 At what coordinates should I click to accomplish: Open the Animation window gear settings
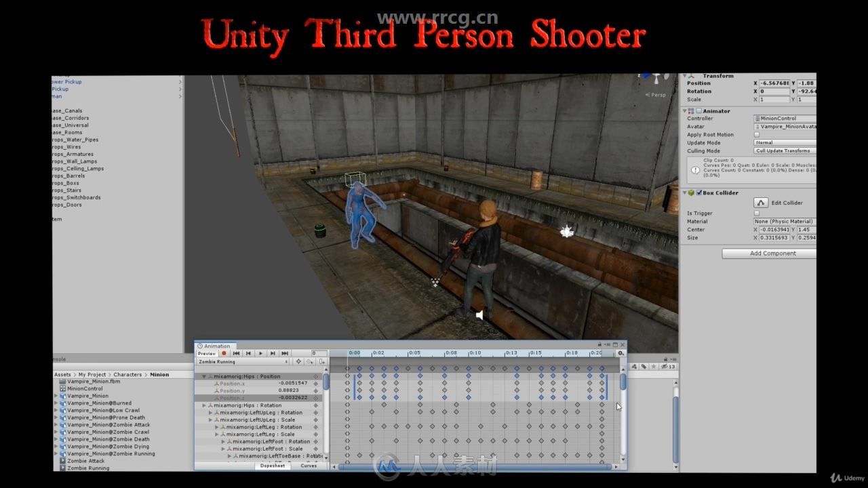(x=620, y=353)
